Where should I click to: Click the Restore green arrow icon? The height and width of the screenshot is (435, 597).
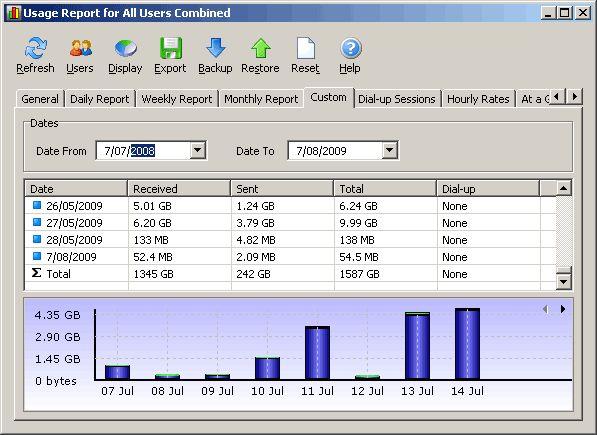261,48
